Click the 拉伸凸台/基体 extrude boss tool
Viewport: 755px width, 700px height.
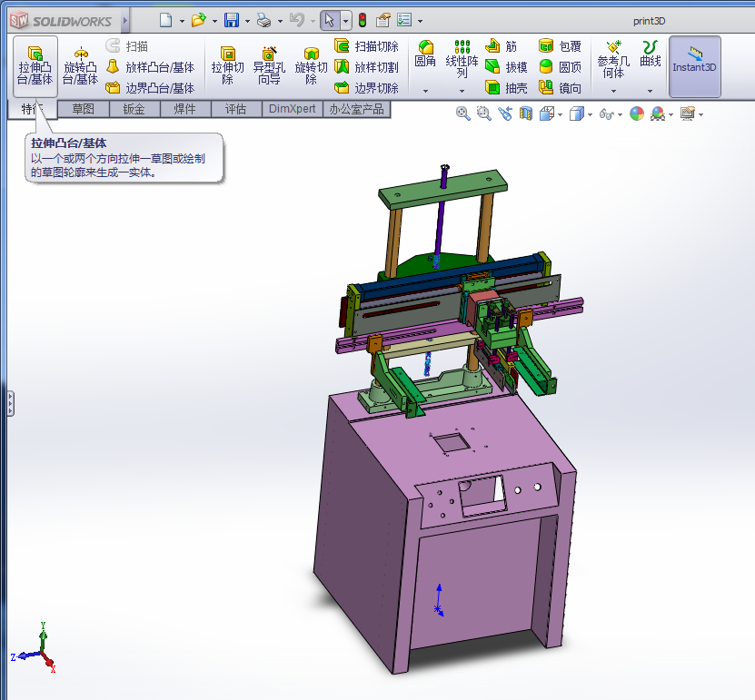point(35,66)
